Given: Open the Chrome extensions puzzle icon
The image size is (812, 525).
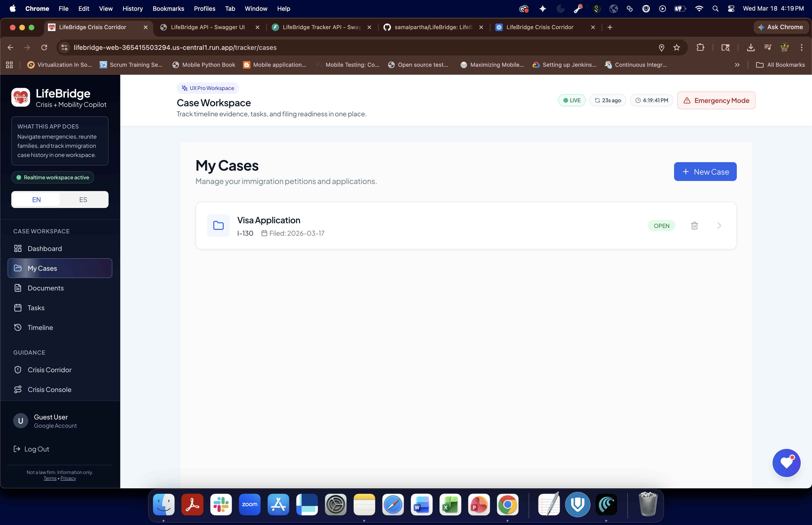Looking at the screenshot, I should (700, 47).
